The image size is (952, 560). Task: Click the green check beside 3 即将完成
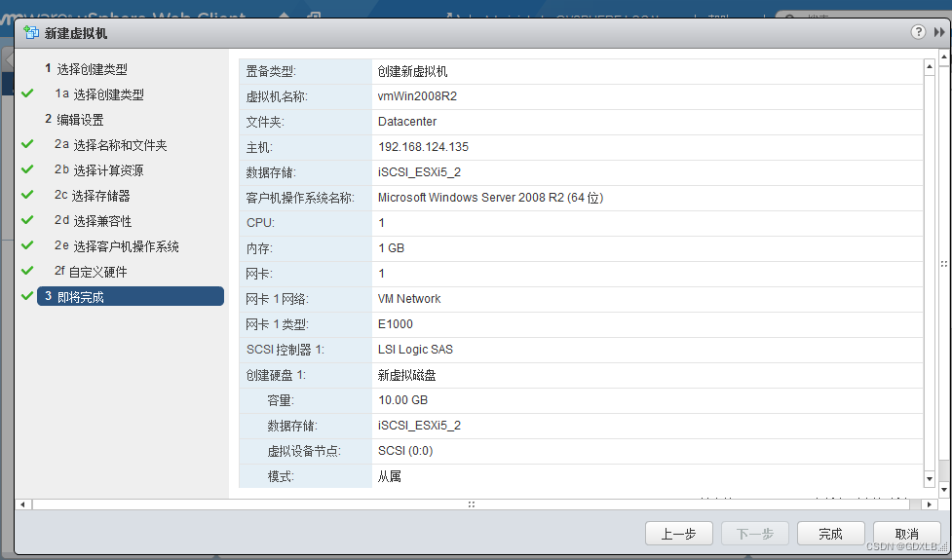click(x=27, y=296)
